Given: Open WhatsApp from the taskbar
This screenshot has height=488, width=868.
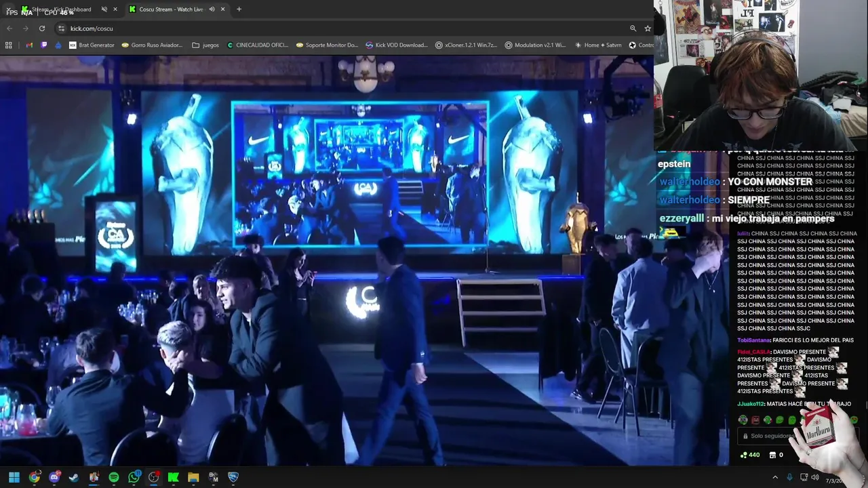Looking at the screenshot, I should (134, 477).
